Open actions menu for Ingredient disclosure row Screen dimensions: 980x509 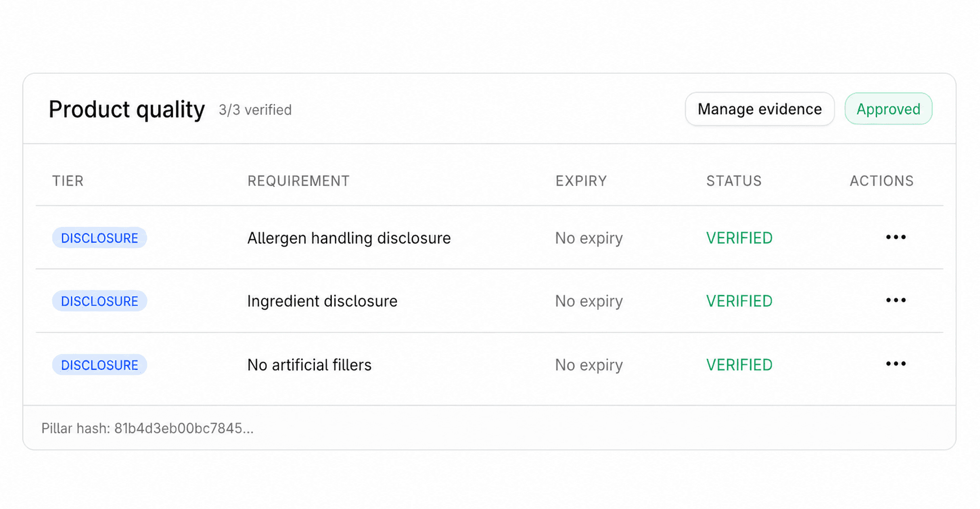coord(896,301)
